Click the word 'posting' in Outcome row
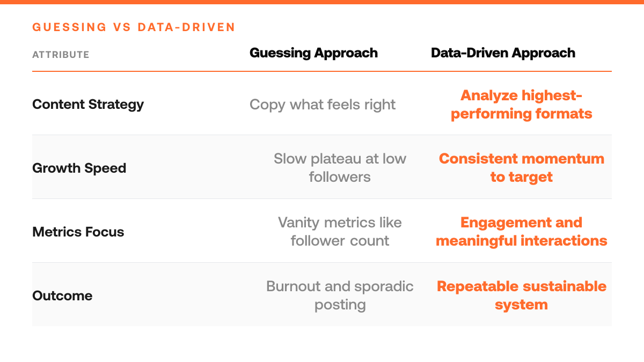The height and width of the screenshot is (362, 644). pyautogui.click(x=340, y=305)
